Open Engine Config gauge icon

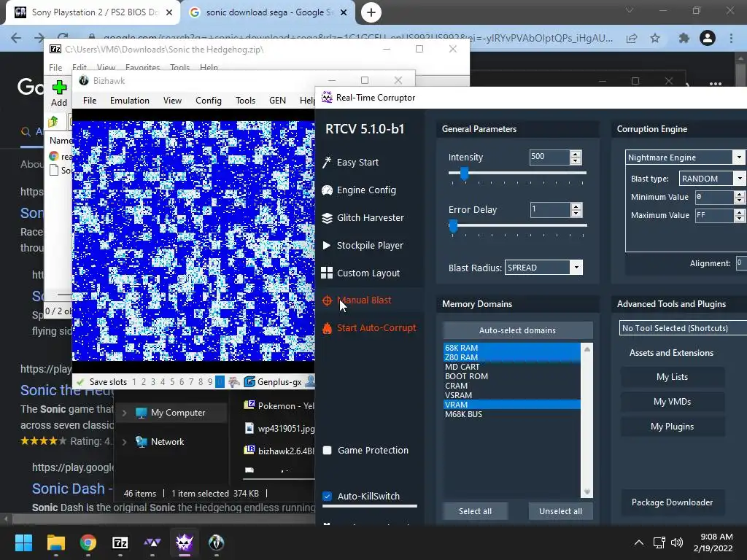pyautogui.click(x=327, y=190)
